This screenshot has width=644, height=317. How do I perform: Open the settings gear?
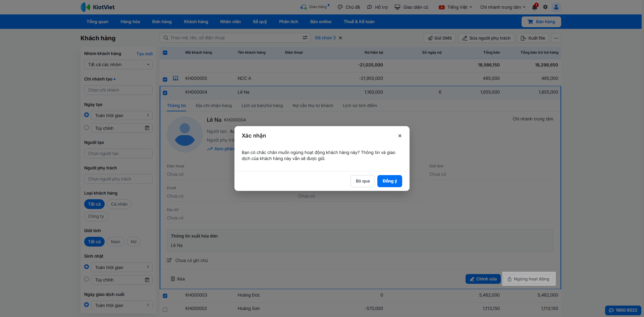pos(545,7)
